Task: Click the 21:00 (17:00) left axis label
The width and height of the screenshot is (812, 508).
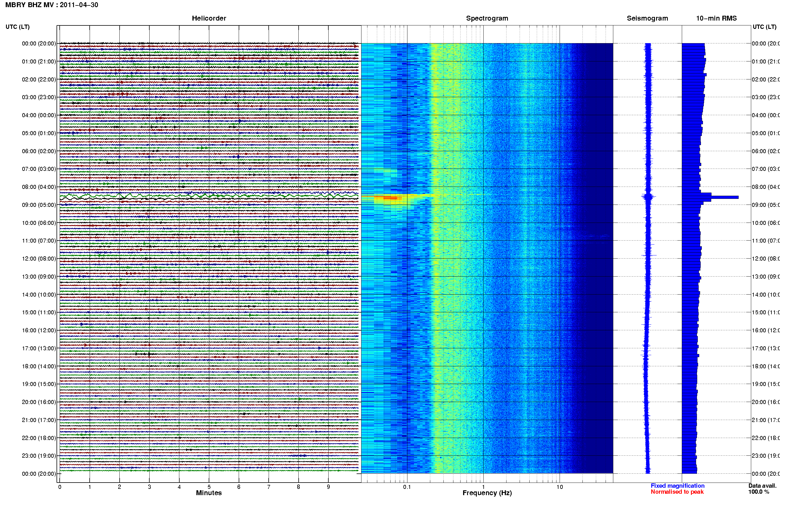Action: click(x=39, y=420)
